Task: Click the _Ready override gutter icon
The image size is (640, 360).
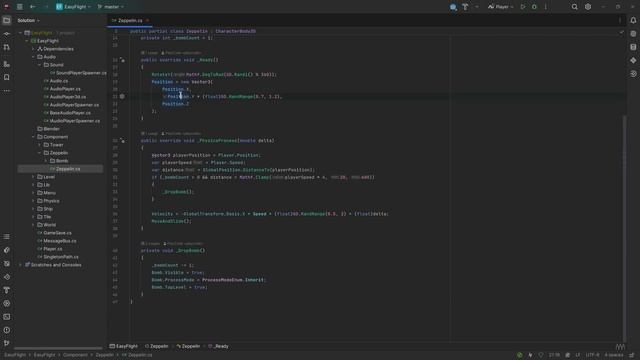Action: (x=122, y=60)
